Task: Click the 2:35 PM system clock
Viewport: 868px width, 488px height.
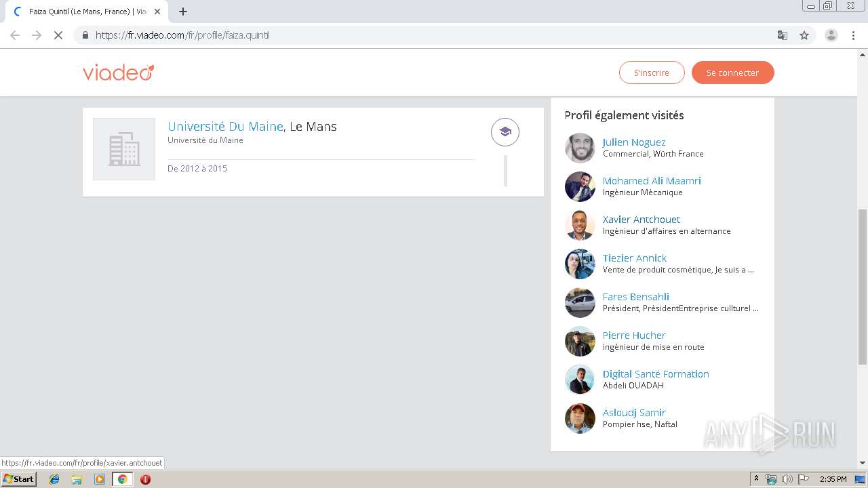Action: point(833,479)
